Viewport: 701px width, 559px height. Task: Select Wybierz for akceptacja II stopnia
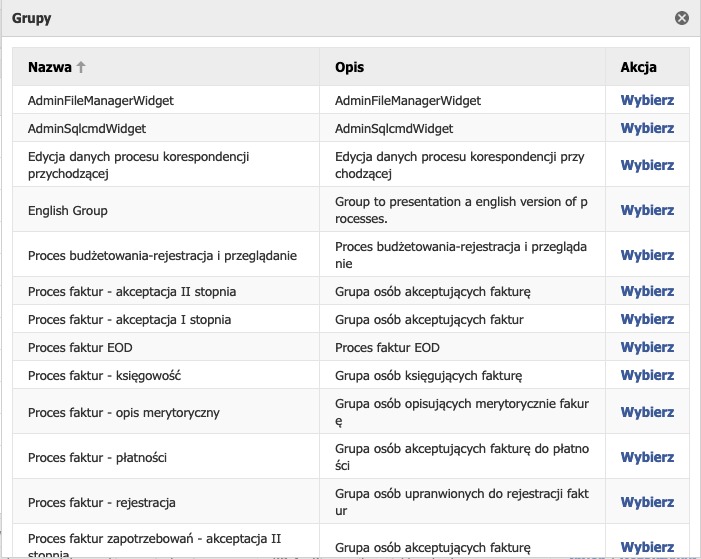[x=647, y=292]
